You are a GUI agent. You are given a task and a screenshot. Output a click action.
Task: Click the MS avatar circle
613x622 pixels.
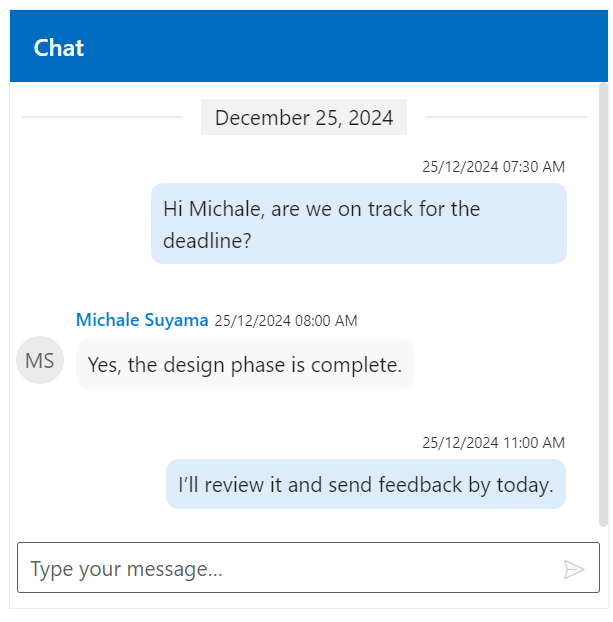tap(40, 361)
